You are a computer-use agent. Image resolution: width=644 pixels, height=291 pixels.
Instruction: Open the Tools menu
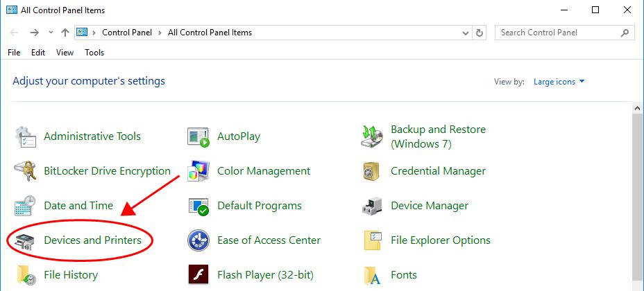pyautogui.click(x=94, y=53)
